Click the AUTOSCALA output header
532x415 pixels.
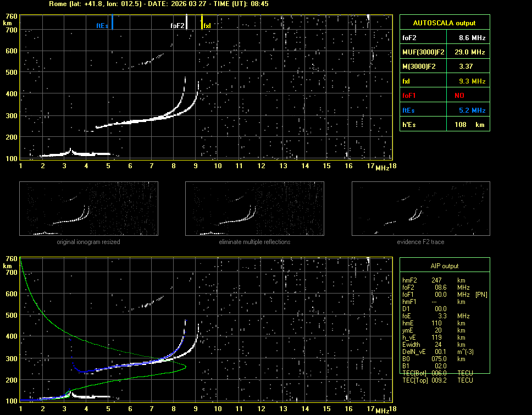click(x=444, y=23)
